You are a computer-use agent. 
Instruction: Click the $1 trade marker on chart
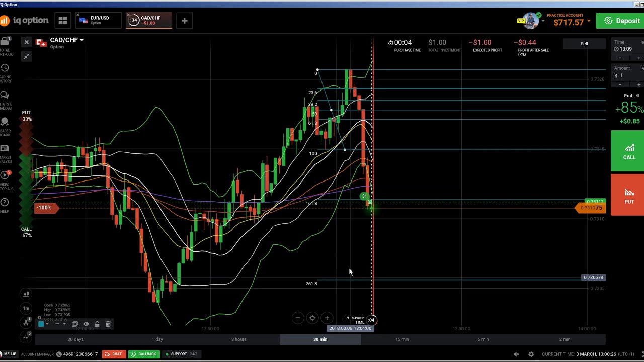click(364, 196)
